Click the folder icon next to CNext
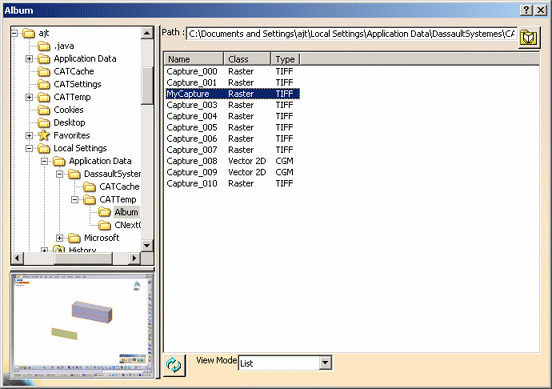The image size is (552, 389). (104, 225)
